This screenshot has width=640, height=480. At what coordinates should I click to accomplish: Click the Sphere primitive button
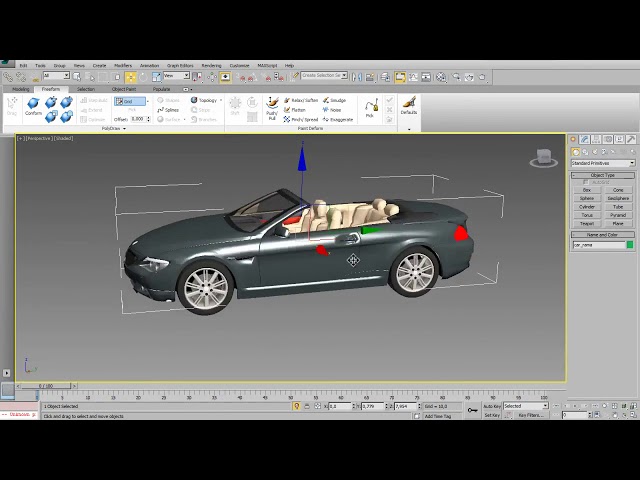tap(587, 198)
